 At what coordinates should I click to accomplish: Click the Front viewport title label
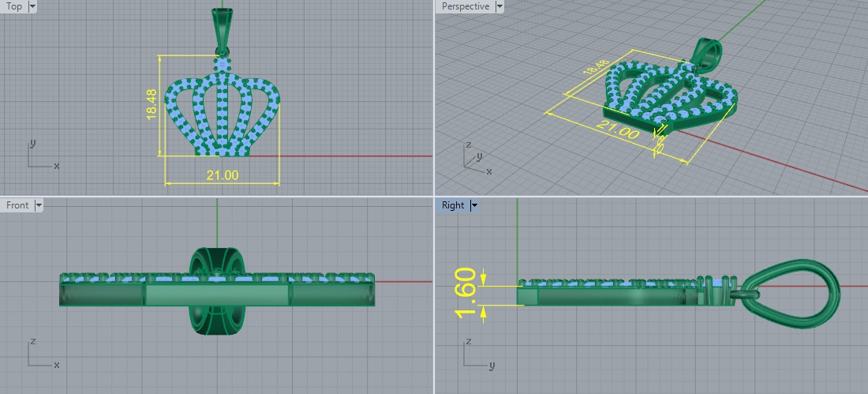click(x=17, y=205)
